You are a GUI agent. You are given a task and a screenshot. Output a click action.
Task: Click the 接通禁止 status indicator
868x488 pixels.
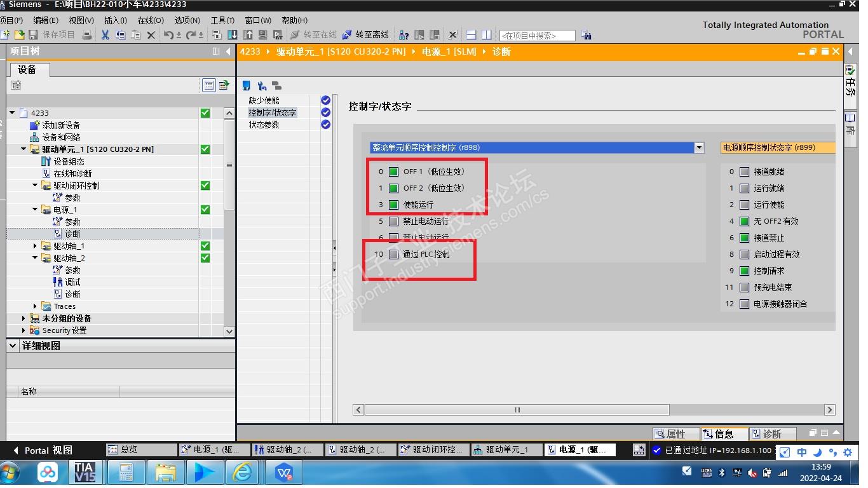click(744, 238)
